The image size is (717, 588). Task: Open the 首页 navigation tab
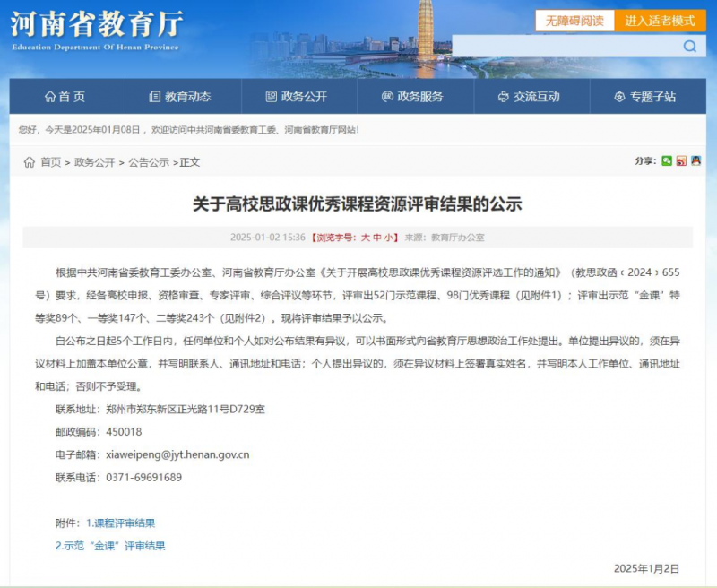(65, 97)
